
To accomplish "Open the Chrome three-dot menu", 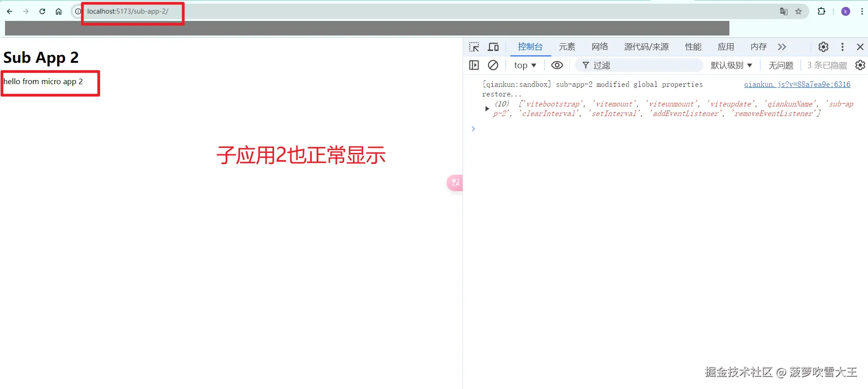I will (x=862, y=11).
